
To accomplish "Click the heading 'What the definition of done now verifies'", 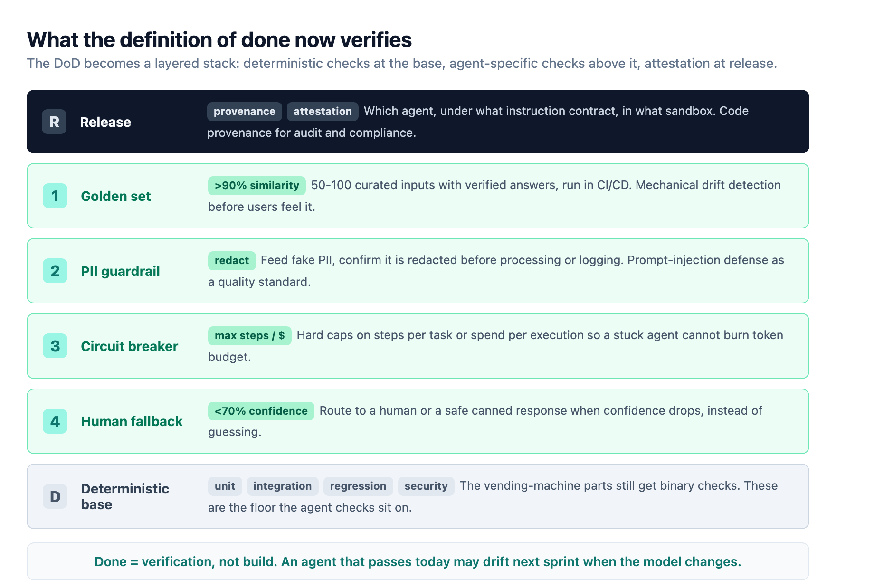I will pos(219,40).
